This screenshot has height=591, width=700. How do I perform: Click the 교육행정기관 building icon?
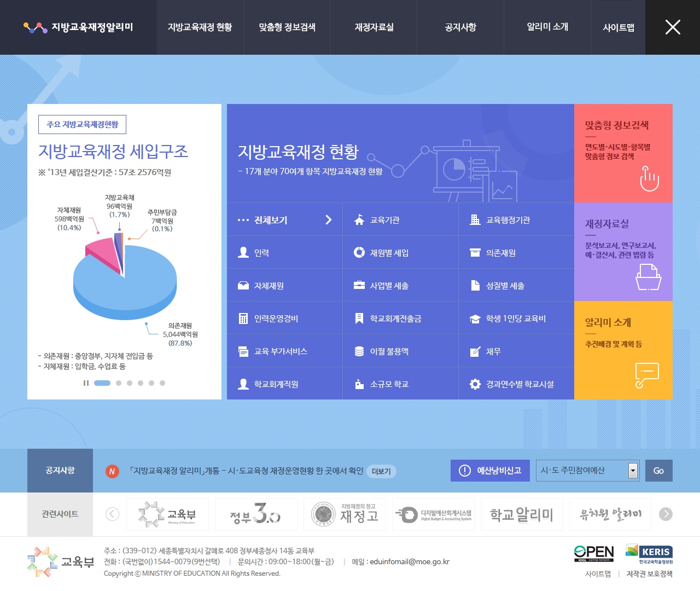[x=475, y=220]
